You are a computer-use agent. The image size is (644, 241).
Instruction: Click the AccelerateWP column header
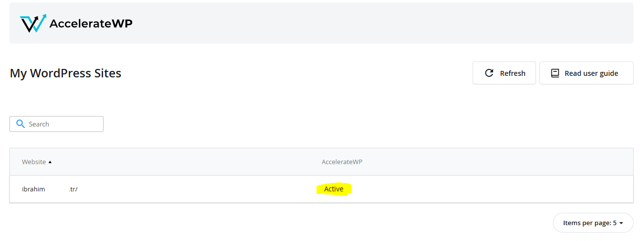[x=342, y=162]
